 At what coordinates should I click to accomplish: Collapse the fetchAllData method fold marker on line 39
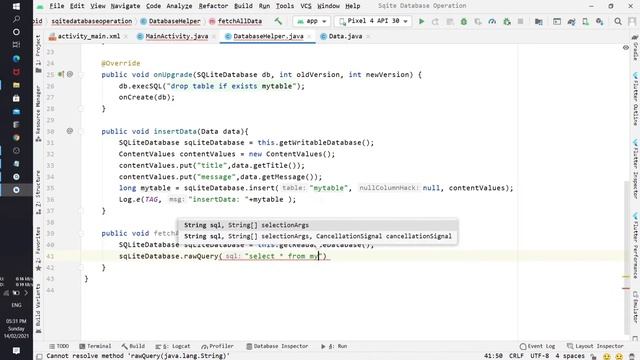click(x=81, y=233)
